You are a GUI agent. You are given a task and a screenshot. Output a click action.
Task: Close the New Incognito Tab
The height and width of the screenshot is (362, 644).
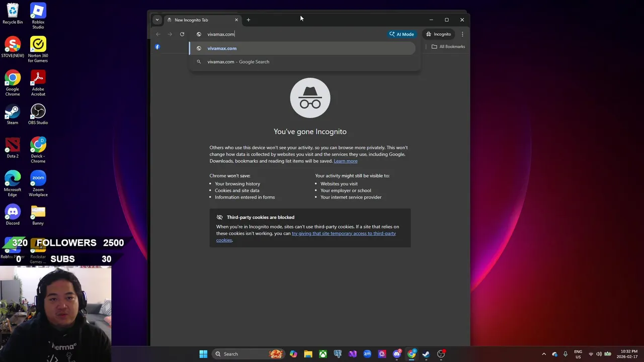coord(236,20)
